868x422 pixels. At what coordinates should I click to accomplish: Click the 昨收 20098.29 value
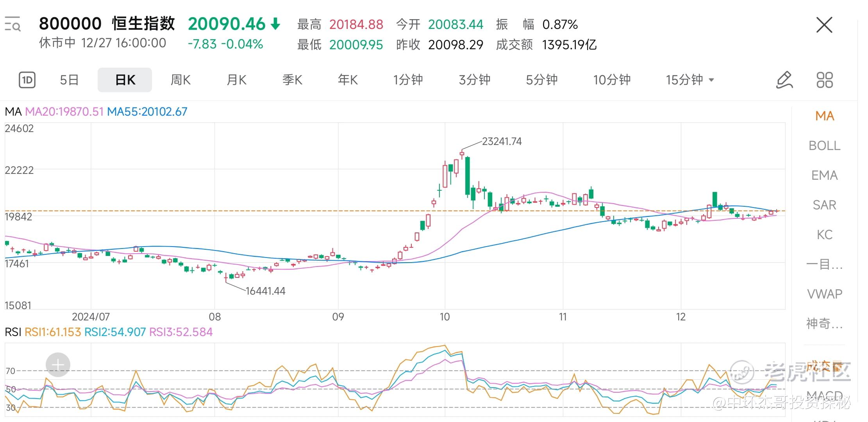[x=455, y=45]
